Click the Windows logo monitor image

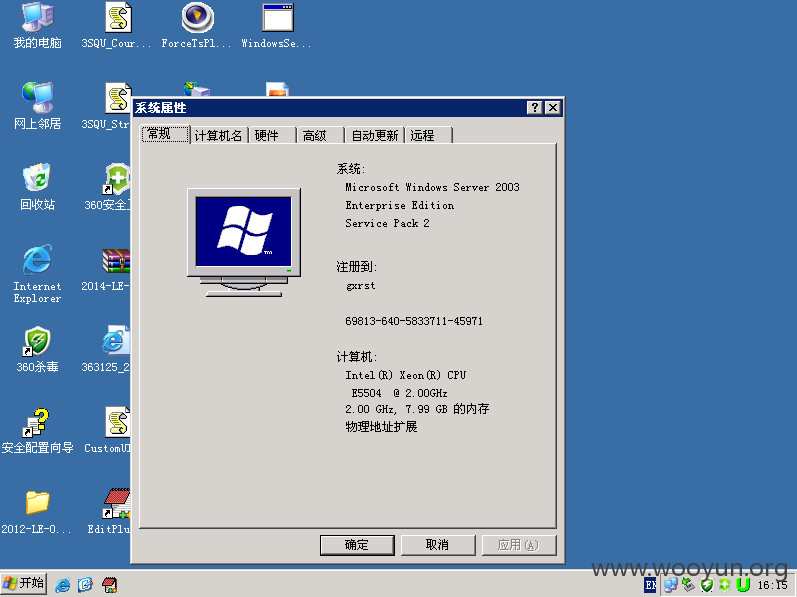point(244,242)
